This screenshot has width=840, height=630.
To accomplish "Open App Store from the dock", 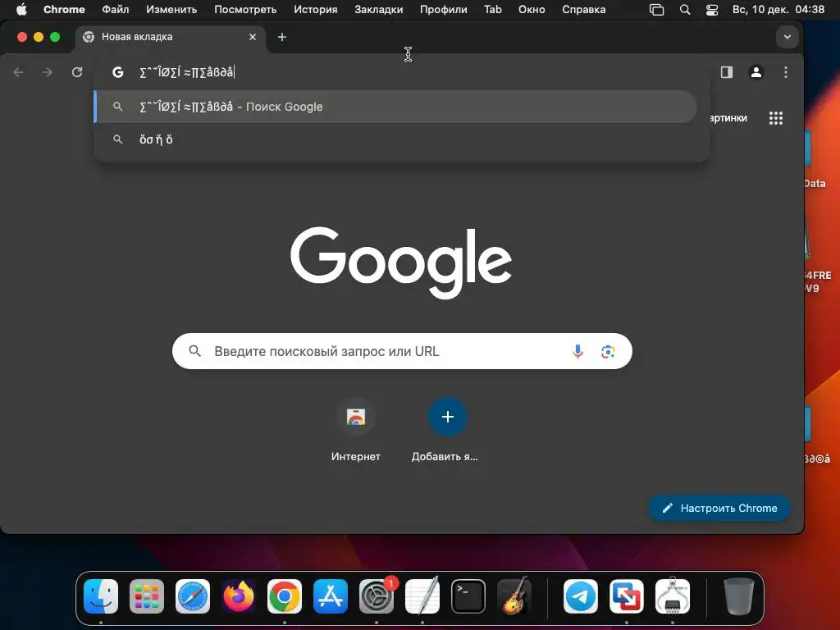I will pyautogui.click(x=331, y=596).
